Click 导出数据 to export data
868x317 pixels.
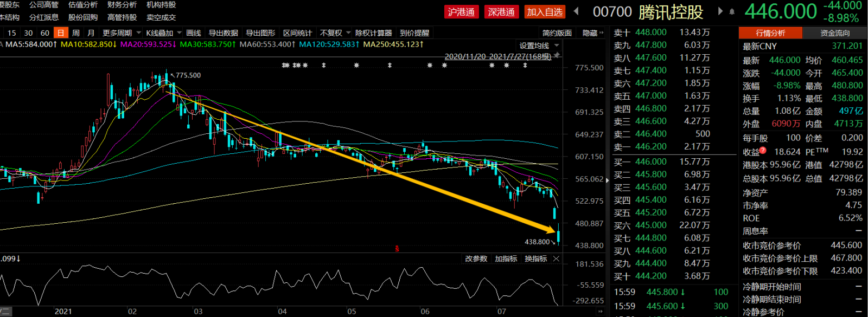224,33
